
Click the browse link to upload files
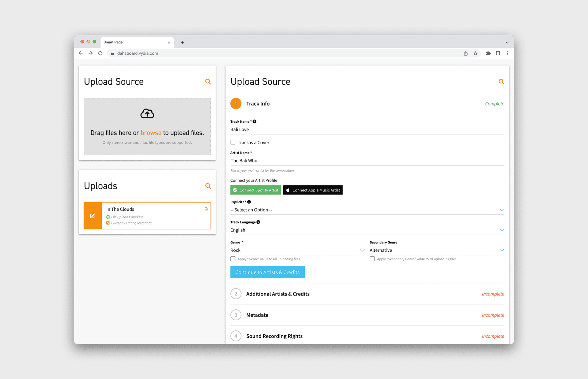[151, 133]
